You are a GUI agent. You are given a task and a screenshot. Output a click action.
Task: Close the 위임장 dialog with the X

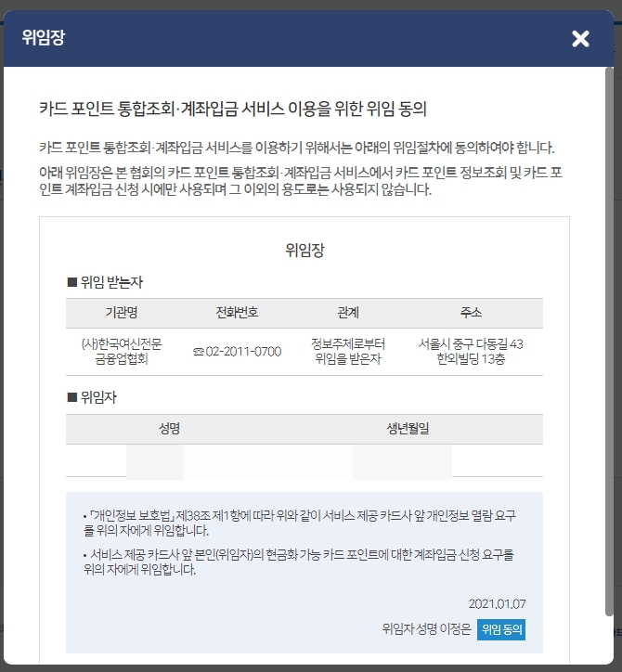(580, 39)
